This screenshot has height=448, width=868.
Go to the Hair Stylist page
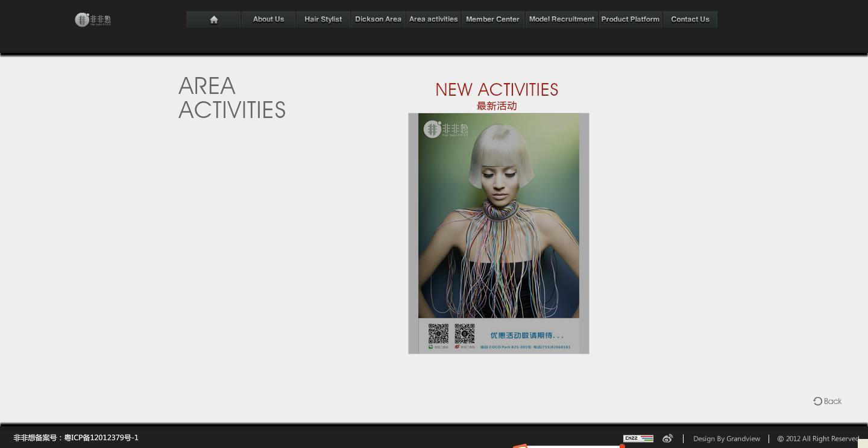pos(323,19)
